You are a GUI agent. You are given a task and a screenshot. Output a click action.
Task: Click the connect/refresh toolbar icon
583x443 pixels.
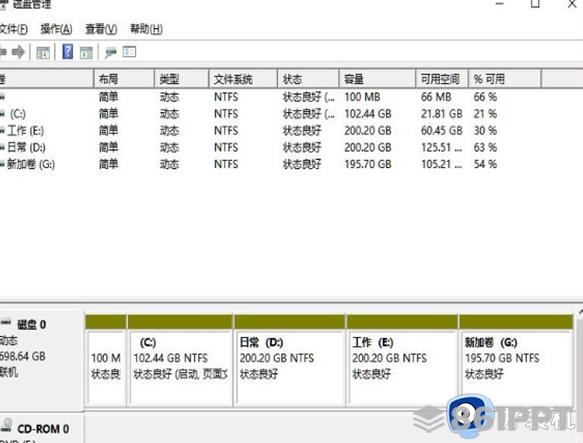point(110,52)
